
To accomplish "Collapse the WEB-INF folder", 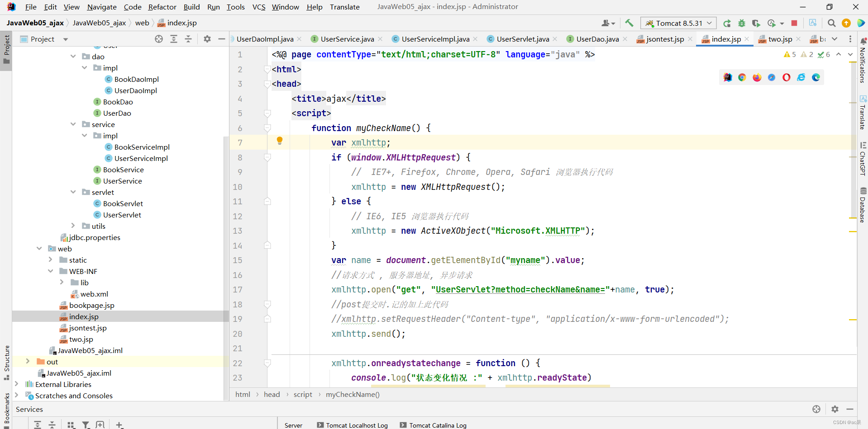I will pos(51,271).
